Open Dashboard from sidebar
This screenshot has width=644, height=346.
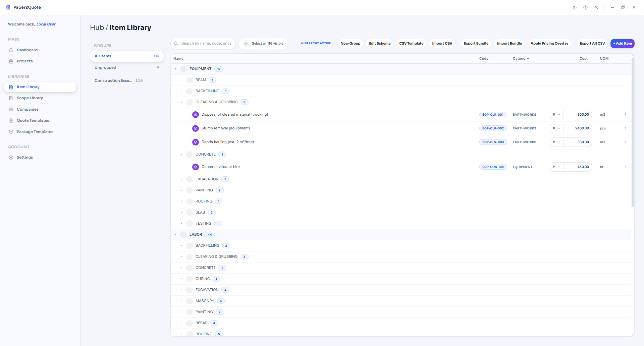click(x=40, y=50)
